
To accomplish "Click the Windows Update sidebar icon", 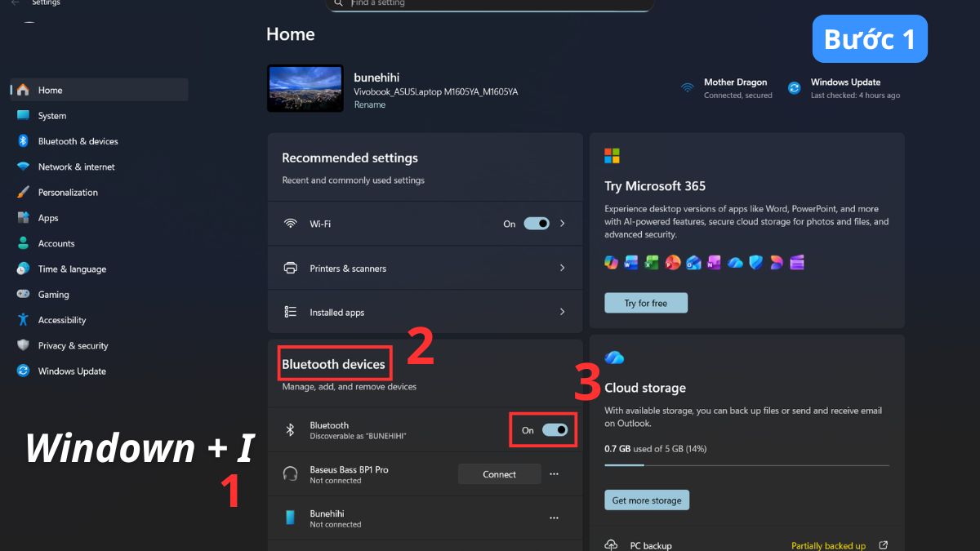I will (23, 371).
